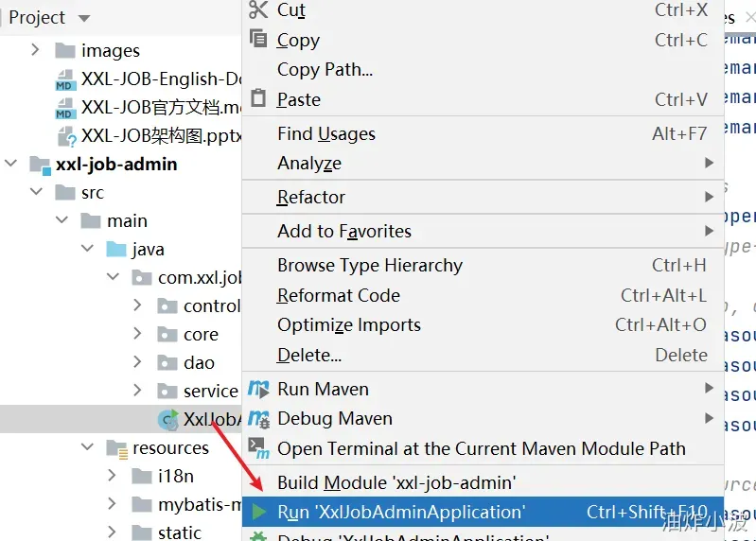Click the scissors Cut icon
The image size is (756, 541).
pyautogui.click(x=258, y=9)
